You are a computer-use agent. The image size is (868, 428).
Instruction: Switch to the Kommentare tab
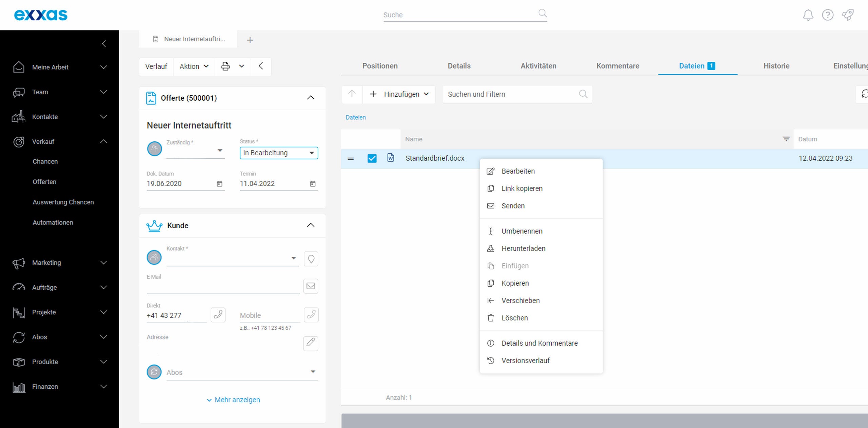[x=617, y=66]
